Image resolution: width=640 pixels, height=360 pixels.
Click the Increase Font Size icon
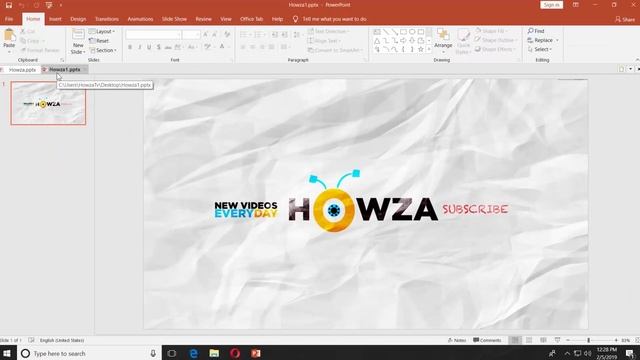[x=205, y=35]
